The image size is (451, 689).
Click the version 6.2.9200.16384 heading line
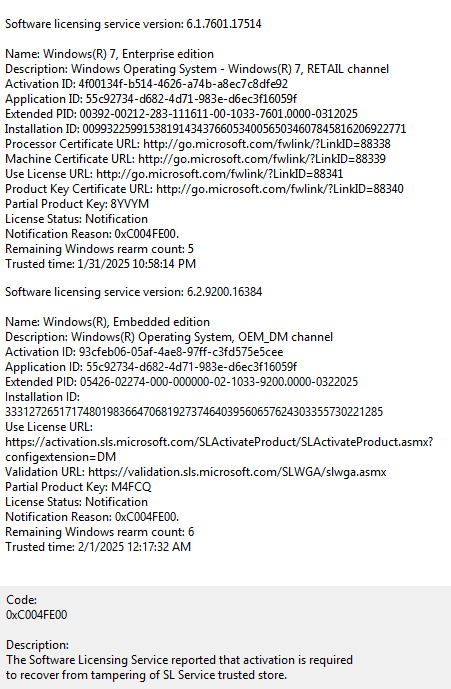tap(133, 292)
